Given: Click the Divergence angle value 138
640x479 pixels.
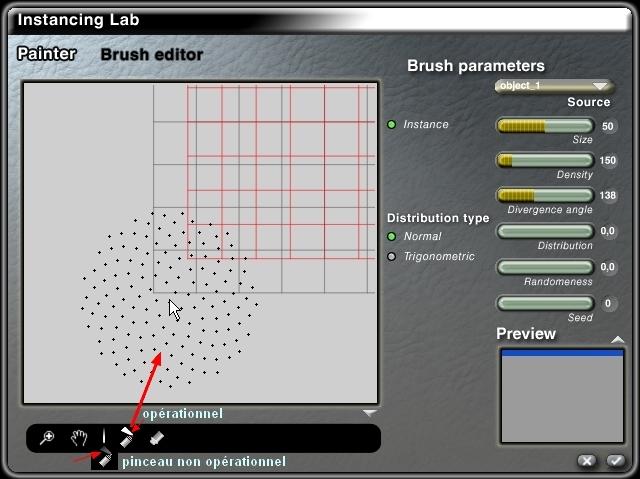Looking at the screenshot, I should [608, 195].
